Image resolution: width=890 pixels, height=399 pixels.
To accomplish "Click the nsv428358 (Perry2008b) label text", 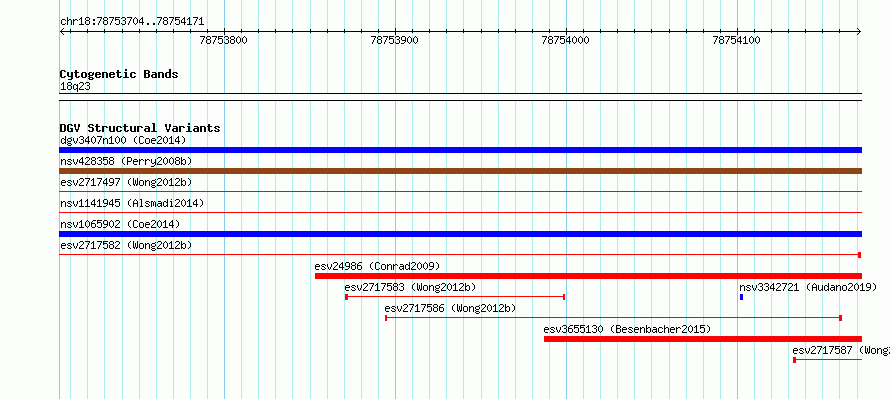I will [126, 161].
